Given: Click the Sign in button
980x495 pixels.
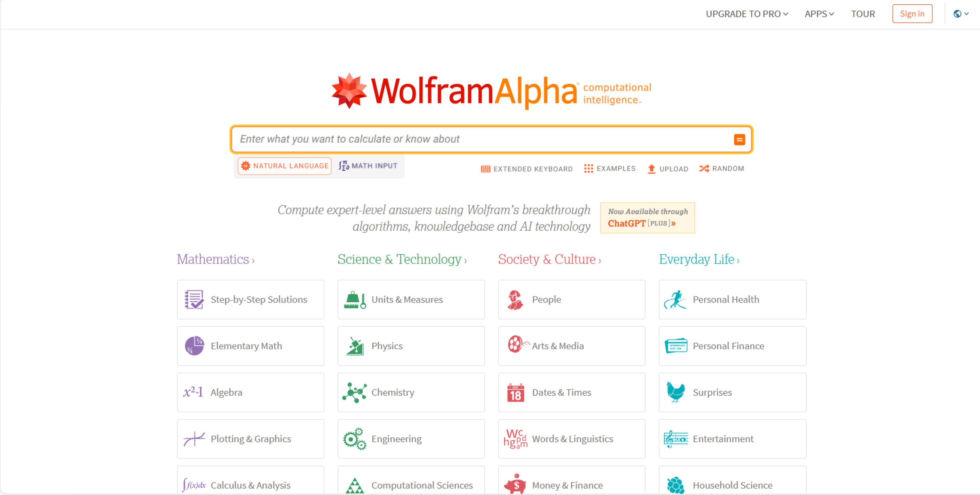Looking at the screenshot, I should click(x=912, y=14).
